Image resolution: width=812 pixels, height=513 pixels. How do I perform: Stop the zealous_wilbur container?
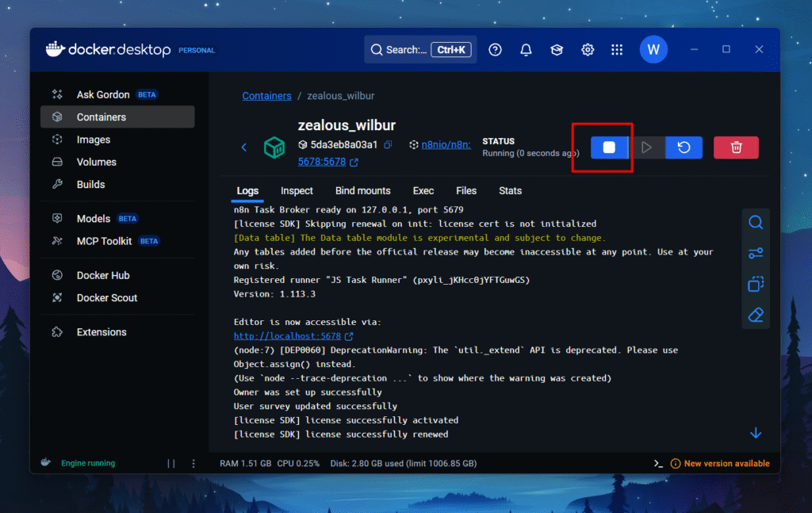tap(609, 147)
